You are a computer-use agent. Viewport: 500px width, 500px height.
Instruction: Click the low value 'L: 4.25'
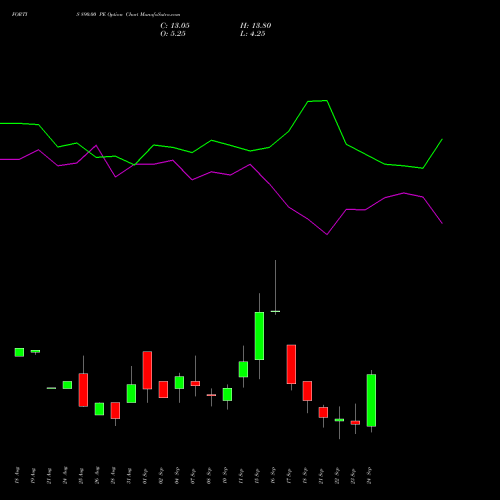(253, 34)
